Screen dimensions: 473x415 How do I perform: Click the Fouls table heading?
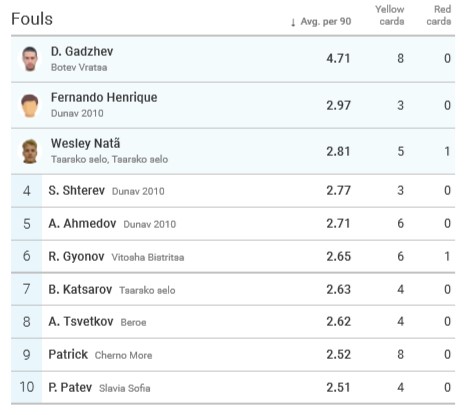pos(32,19)
